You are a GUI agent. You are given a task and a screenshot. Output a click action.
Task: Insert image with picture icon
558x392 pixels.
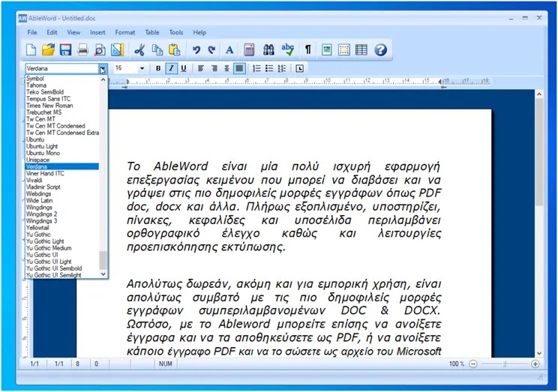327,49
